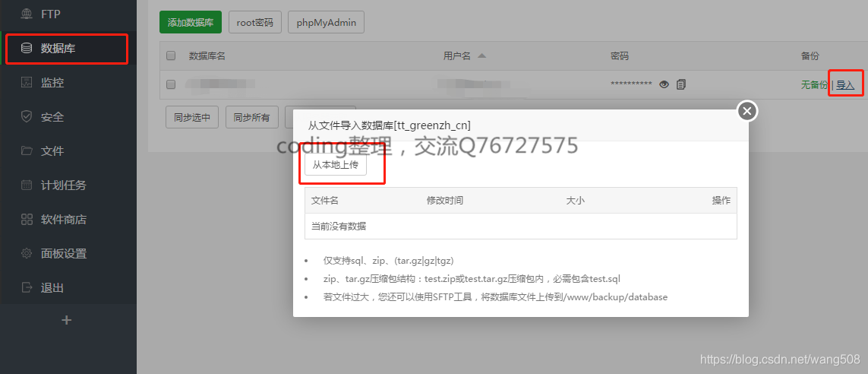Open phpMyAdmin button
Viewport: 868px width, 374px height.
coord(326,22)
